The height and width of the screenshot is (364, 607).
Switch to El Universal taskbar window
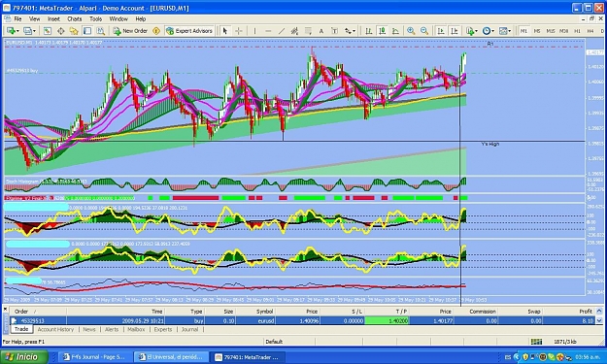pos(171,357)
